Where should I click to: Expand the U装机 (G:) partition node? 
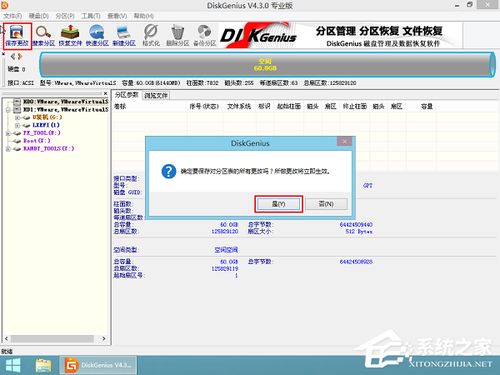point(17,117)
